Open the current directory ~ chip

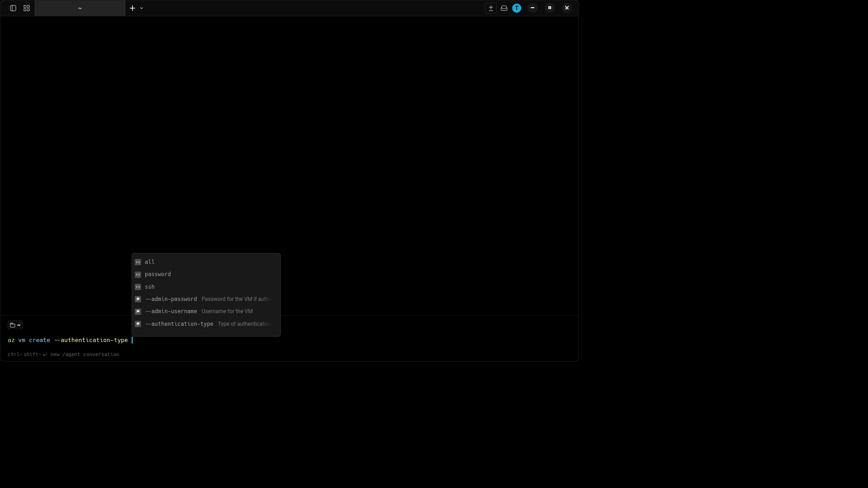15,325
